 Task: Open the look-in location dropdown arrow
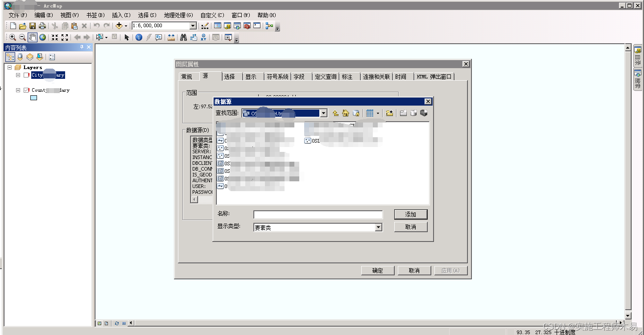click(x=324, y=113)
